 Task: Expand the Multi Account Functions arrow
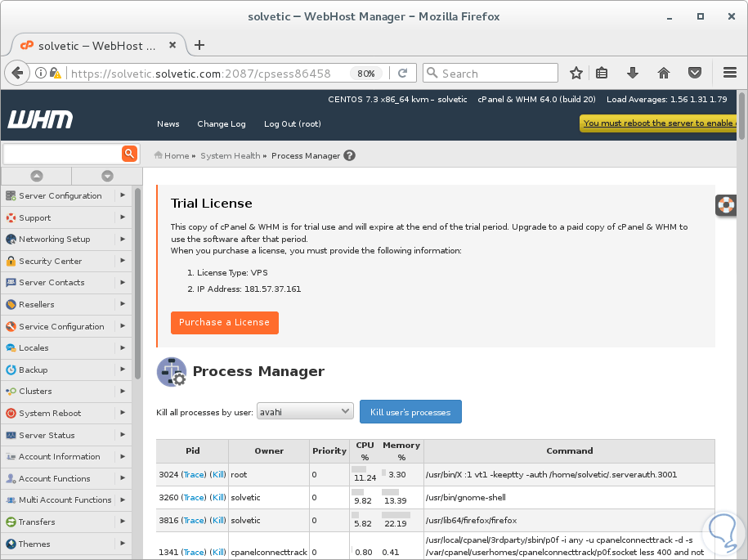pyautogui.click(x=123, y=500)
